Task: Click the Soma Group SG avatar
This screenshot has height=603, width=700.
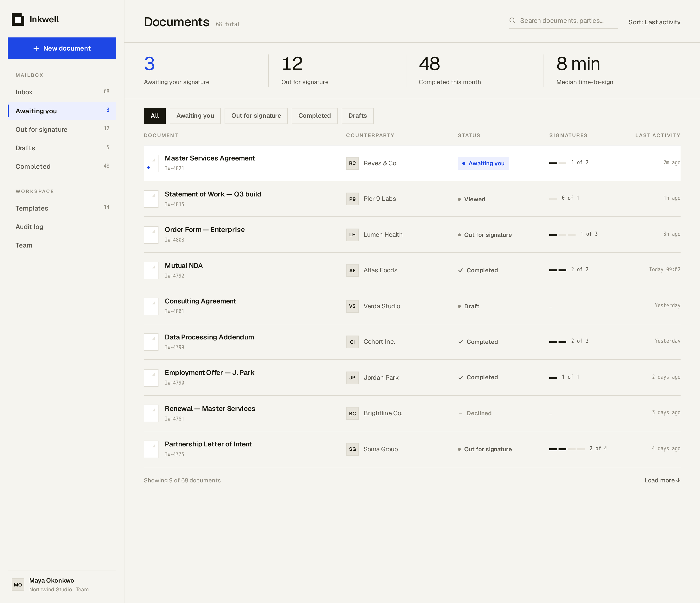Action: point(352,449)
